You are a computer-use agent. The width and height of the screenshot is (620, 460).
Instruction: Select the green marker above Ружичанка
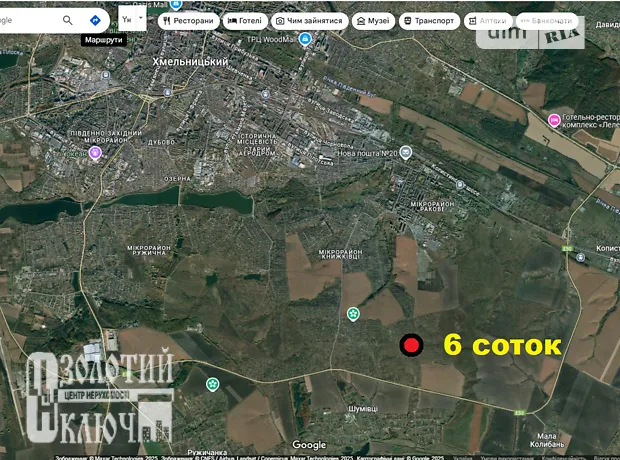tap(212, 384)
